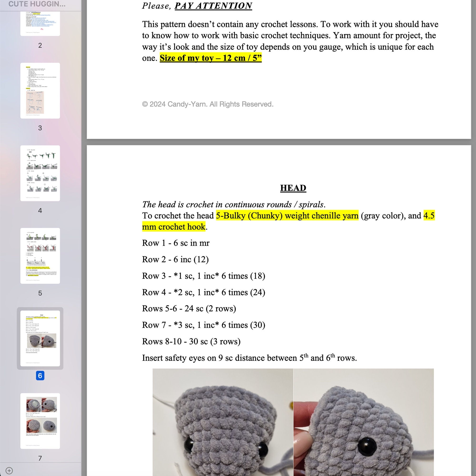
Task: Click the Candy-Yarn copyright watermark
Action: 208,104
